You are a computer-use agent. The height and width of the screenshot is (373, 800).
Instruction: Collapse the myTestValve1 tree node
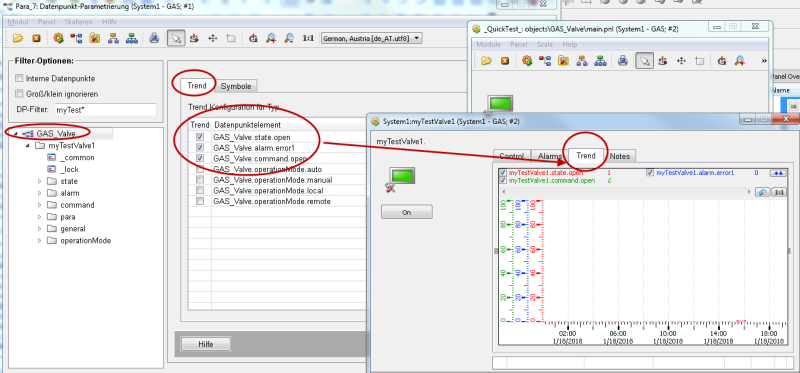pos(28,146)
